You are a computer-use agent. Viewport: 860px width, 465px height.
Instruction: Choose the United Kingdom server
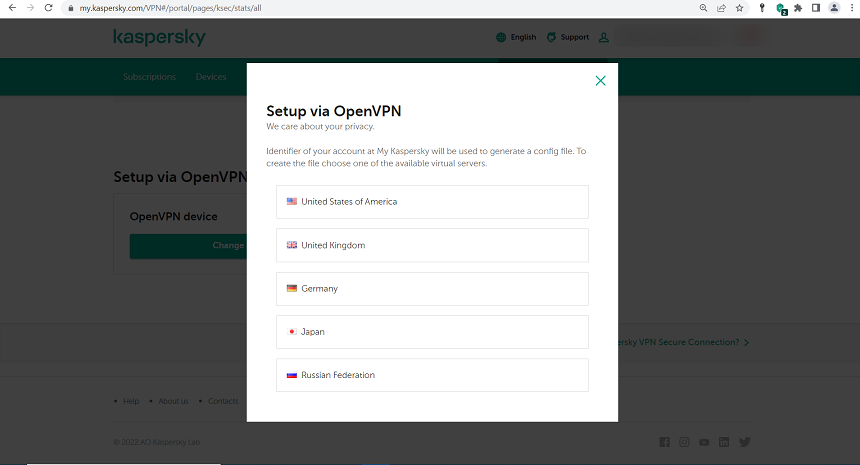432,245
